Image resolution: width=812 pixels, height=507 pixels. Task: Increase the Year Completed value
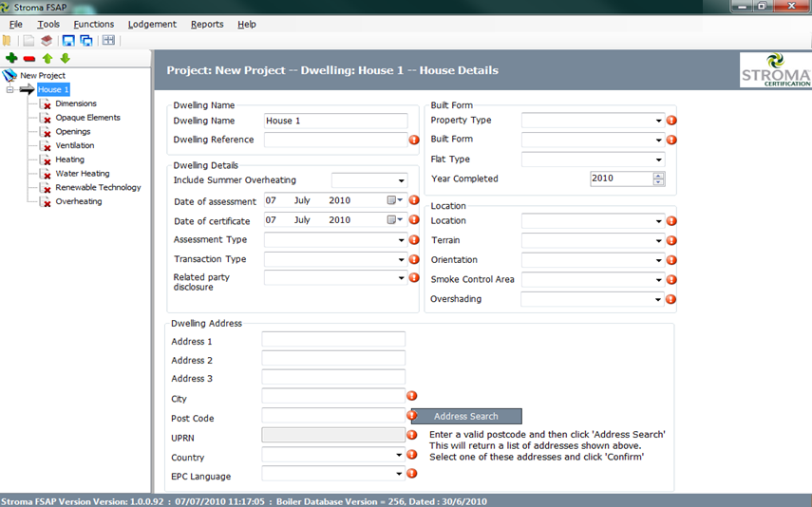pos(658,176)
